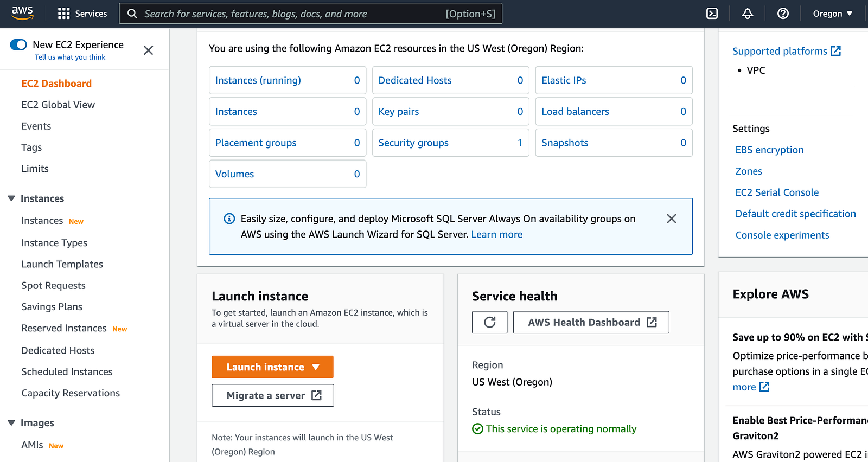Open Reserved Instances in the sidebar
The width and height of the screenshot is (868, 462).
pos(64,328)
